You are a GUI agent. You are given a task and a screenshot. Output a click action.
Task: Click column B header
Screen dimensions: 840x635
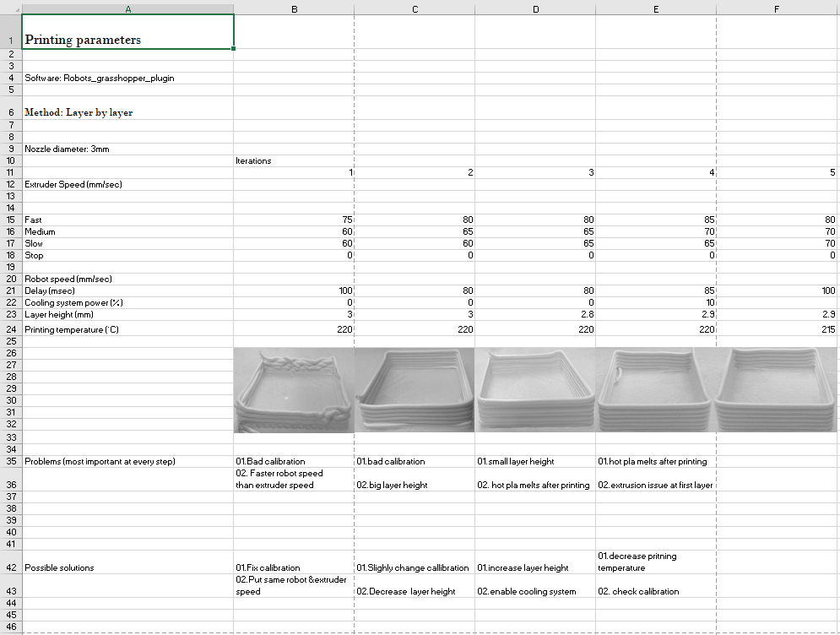pos(294,9)
